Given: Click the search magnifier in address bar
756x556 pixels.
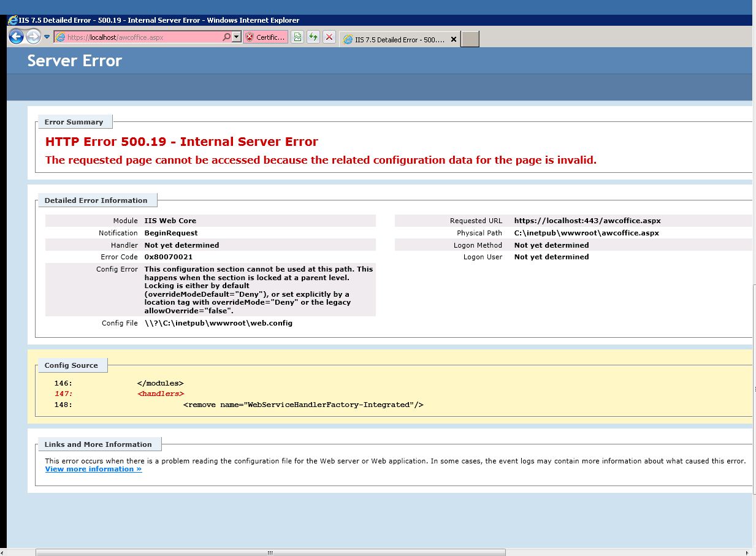Looking at the screenshot, I should point(226,37).
